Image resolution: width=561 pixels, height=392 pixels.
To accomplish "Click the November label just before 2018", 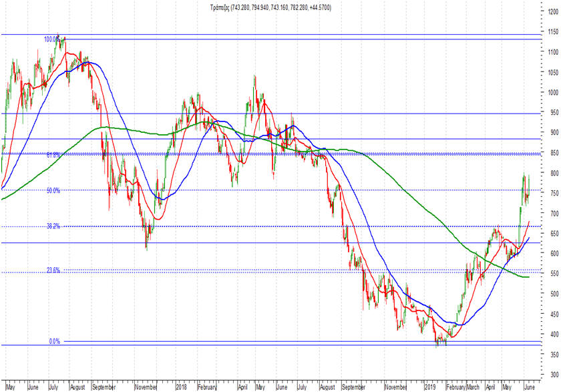I will click(x=146, y=387).
